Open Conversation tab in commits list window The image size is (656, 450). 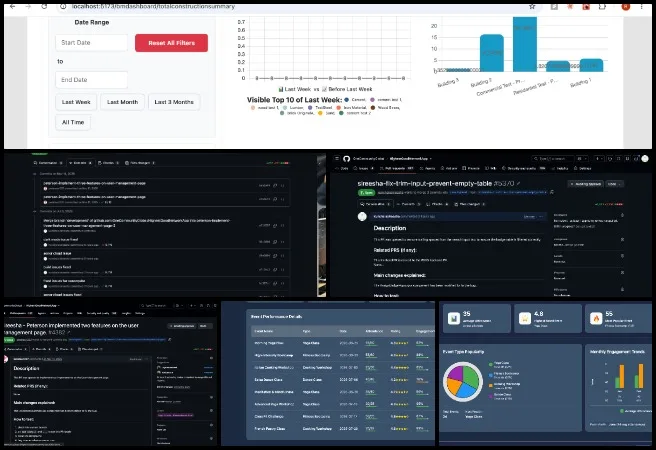coord(48,163)
